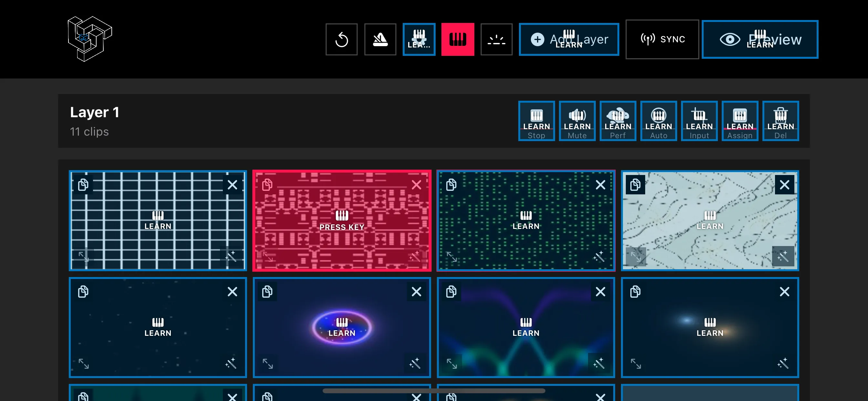
Task: Expand the green dot matrix clip
Action: (452, 257)
